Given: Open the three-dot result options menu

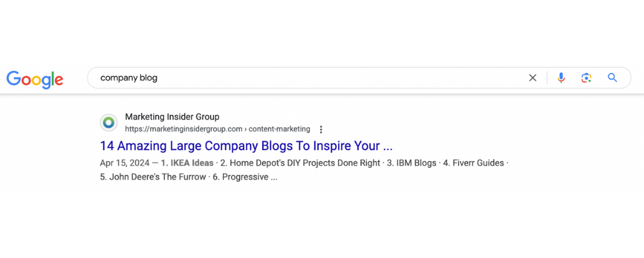Looking at the screenshot, I should pyautogui.click(x=321, y=129).
